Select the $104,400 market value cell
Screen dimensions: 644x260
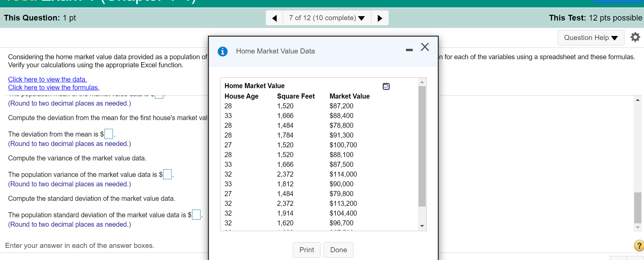click(343, 213)
